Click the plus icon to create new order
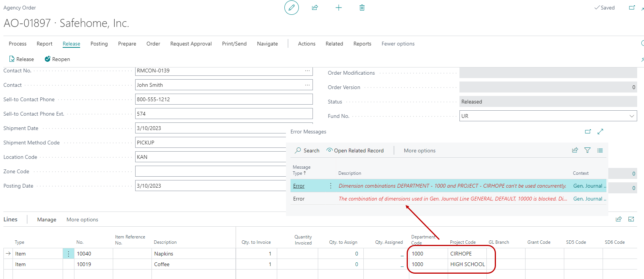 338,8
